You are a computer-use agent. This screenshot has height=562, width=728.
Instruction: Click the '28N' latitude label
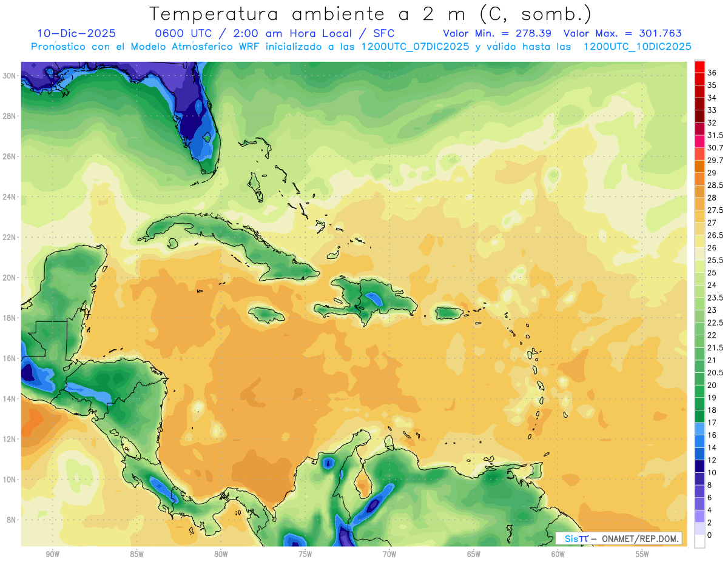pyautogui.click(x=9, y=116)
